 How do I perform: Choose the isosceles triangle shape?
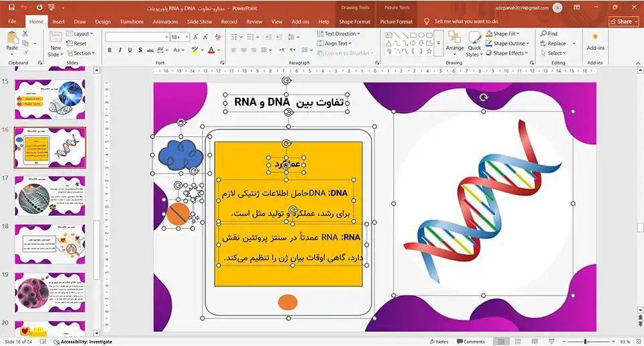pyautogui.click(x=388, y=43)
